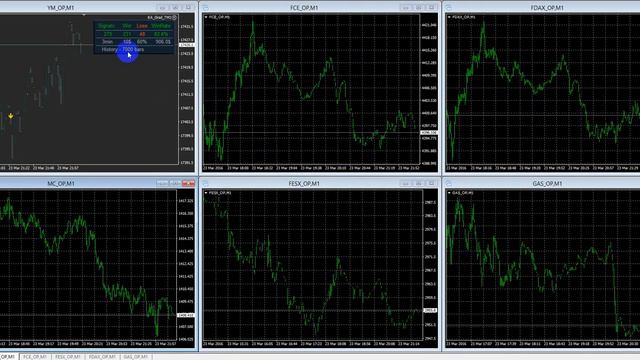Switch to the FCE_OP,M1 bottom tab
This screenshot has height=360, width=640.
tap(35, 357)
